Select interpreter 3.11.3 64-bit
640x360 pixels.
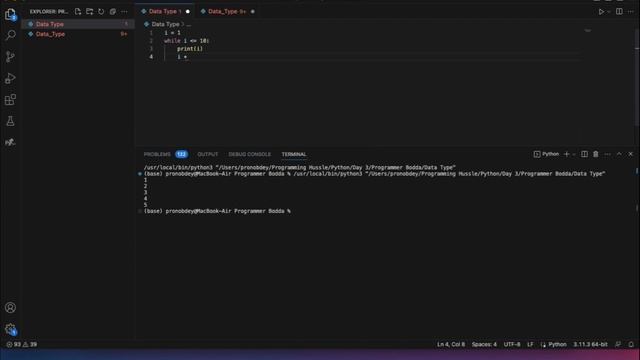pyautogui.click(x=590, y=344)
